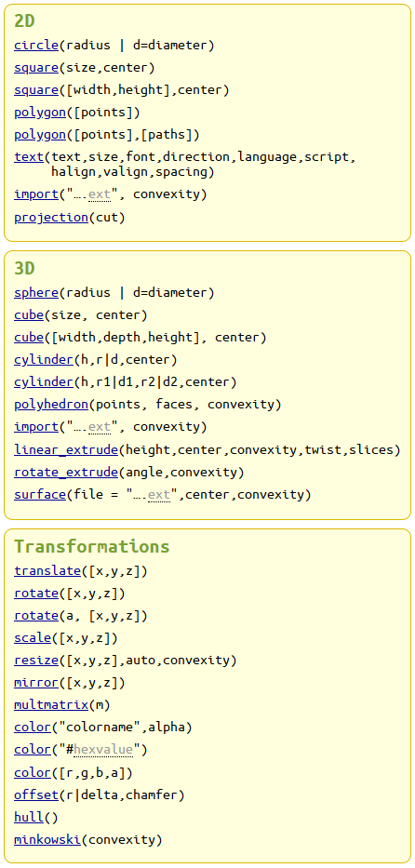Open the resize link
415x868 pixels.
[36, 660]
